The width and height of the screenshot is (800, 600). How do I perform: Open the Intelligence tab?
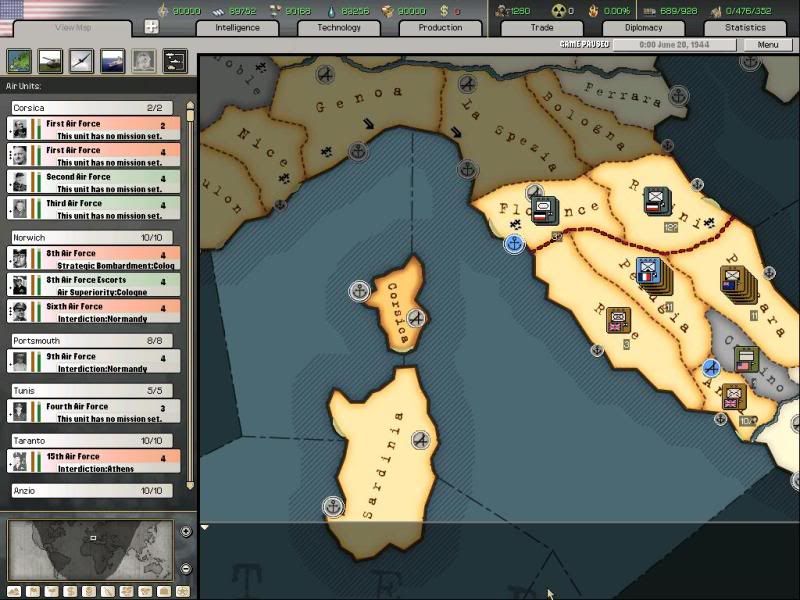point(237,28)
